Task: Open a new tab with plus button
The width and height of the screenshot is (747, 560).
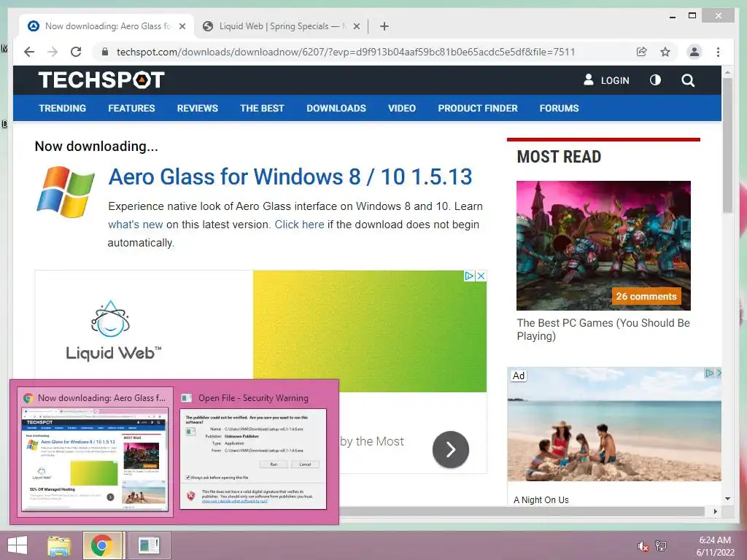Action: 384,26
